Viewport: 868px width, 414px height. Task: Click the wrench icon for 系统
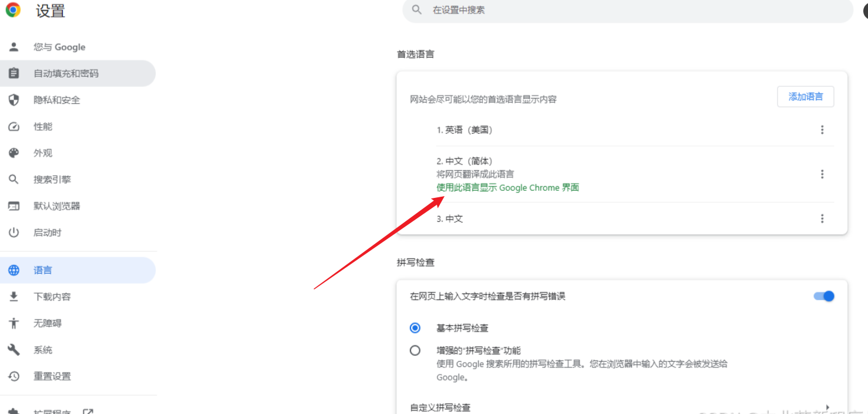tap(14, 350)
